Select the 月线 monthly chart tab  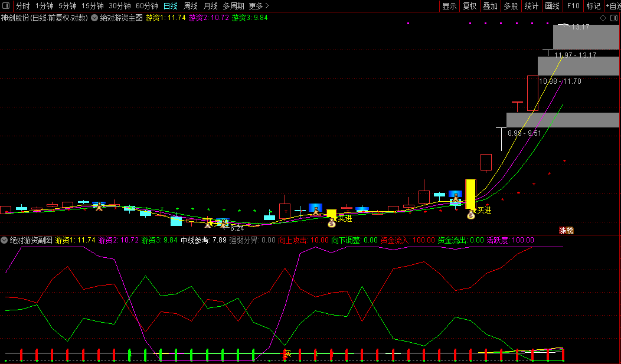pos(210,6)
